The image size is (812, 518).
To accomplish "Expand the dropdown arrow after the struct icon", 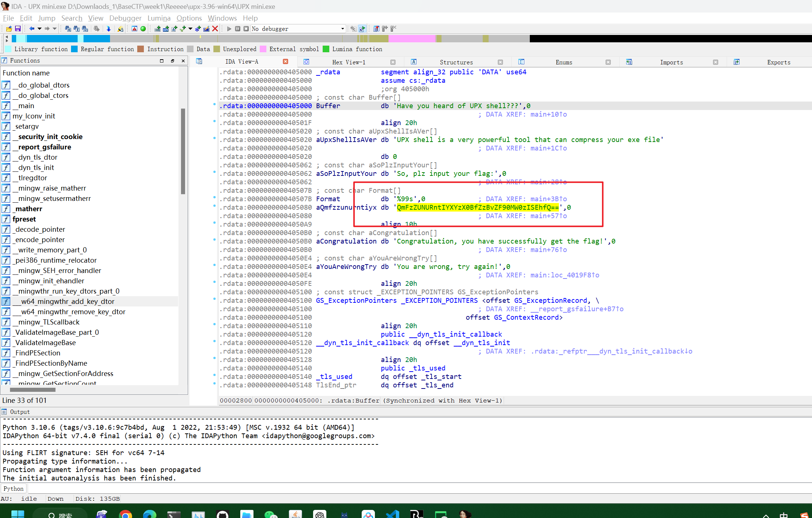I will pyautogui.click(x=190, y=29).
